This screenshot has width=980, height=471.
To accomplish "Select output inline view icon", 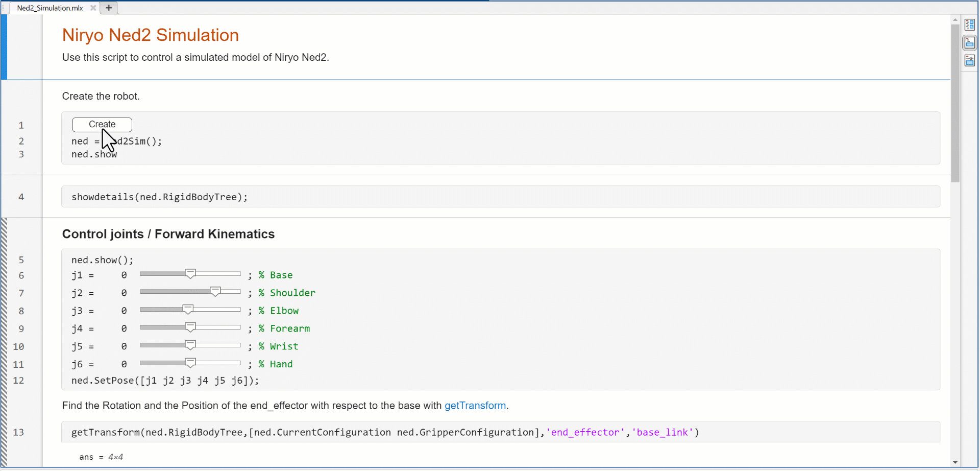I will point(969,42).
